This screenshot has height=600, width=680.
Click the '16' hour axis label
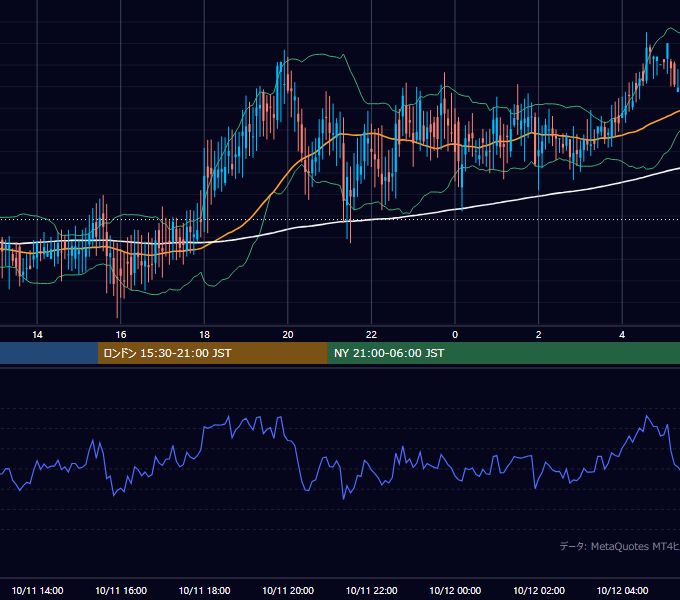point(121,335)
